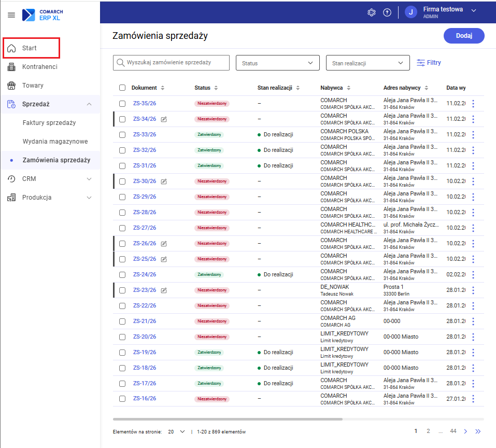Open Faktury sprzedaży in sidebar
The width and height of the screenshot is (496, 448).
pyautogui.click(x=49, y=123)
